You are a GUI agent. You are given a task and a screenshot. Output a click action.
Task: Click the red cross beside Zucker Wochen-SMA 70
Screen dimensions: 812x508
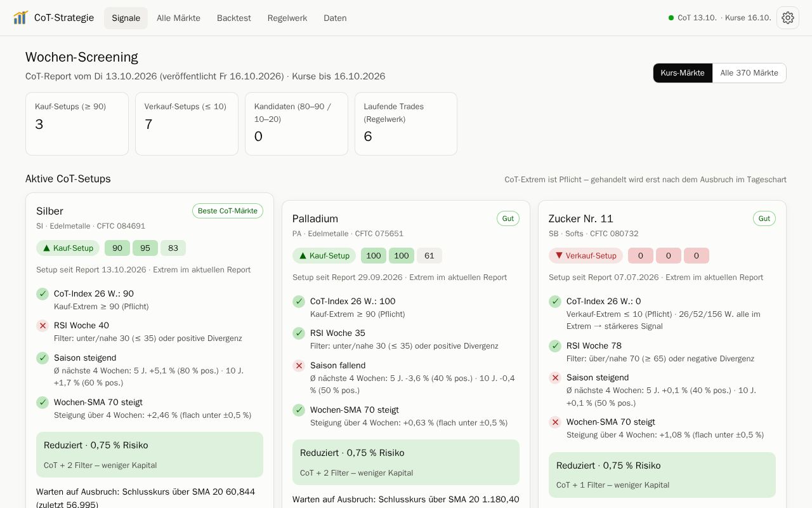click(555, 422)
